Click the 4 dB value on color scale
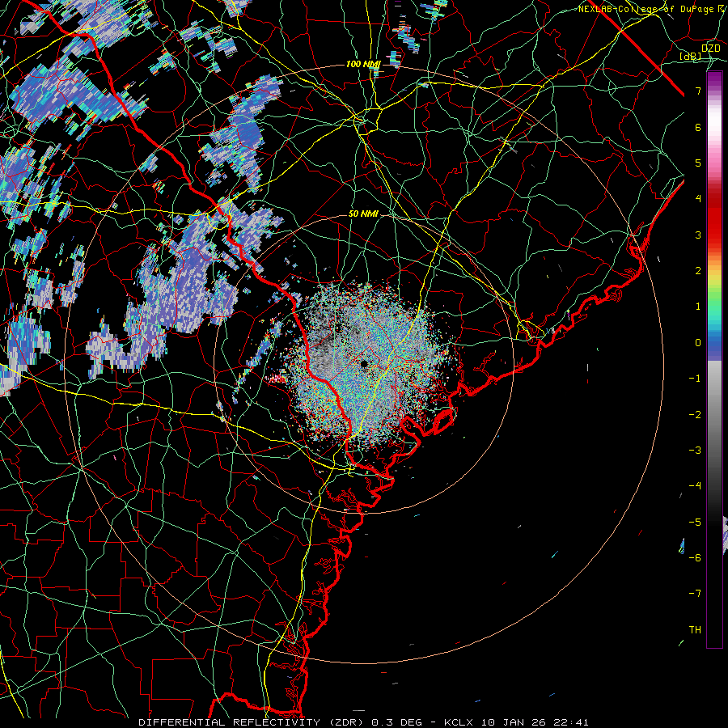 [x=698, y=198]
